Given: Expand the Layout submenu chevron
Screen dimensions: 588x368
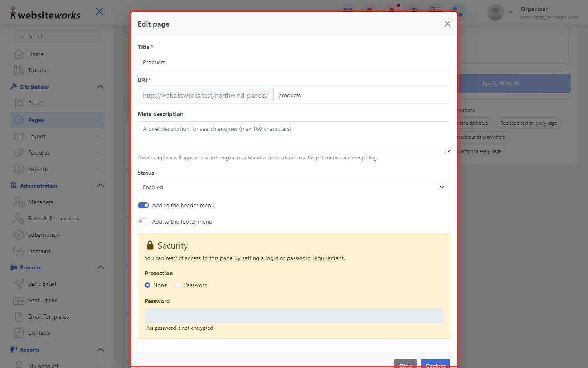Looking at the screenshot, I should click(x=98, y=136).
